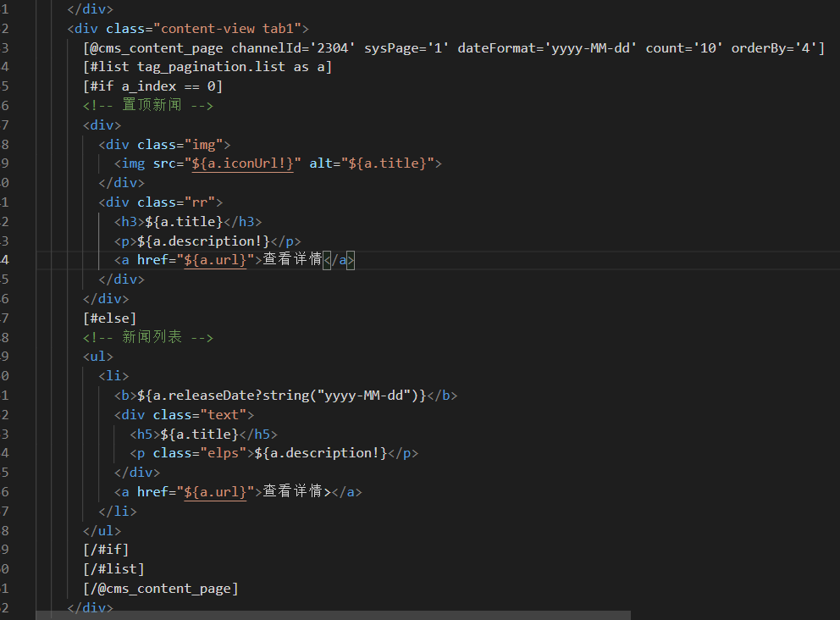Image resolution: width=840 pixels, height=620 pixels.
Task: Click the ${a.url} link on the cursor line
Action: coord(215,260)
